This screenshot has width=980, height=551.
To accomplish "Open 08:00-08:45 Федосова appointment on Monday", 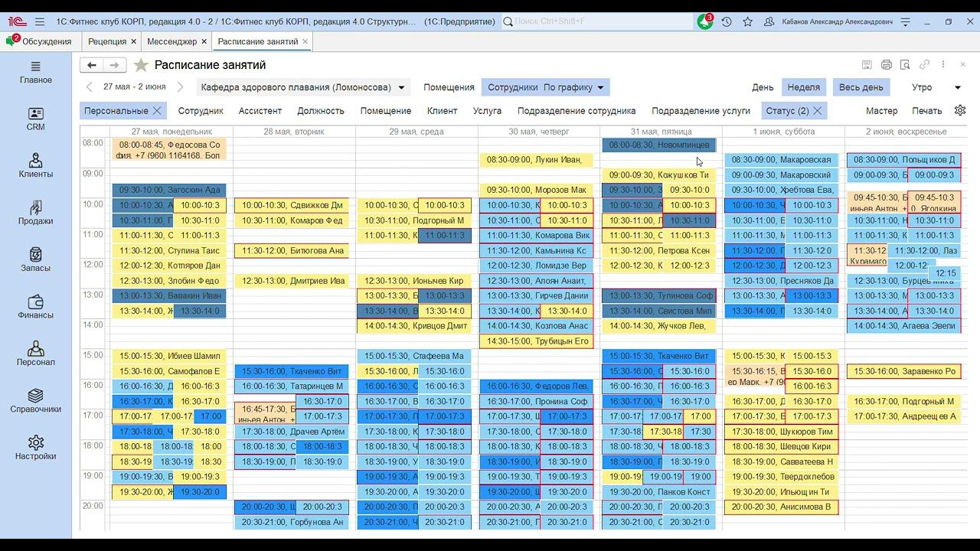I will [169, 149].
